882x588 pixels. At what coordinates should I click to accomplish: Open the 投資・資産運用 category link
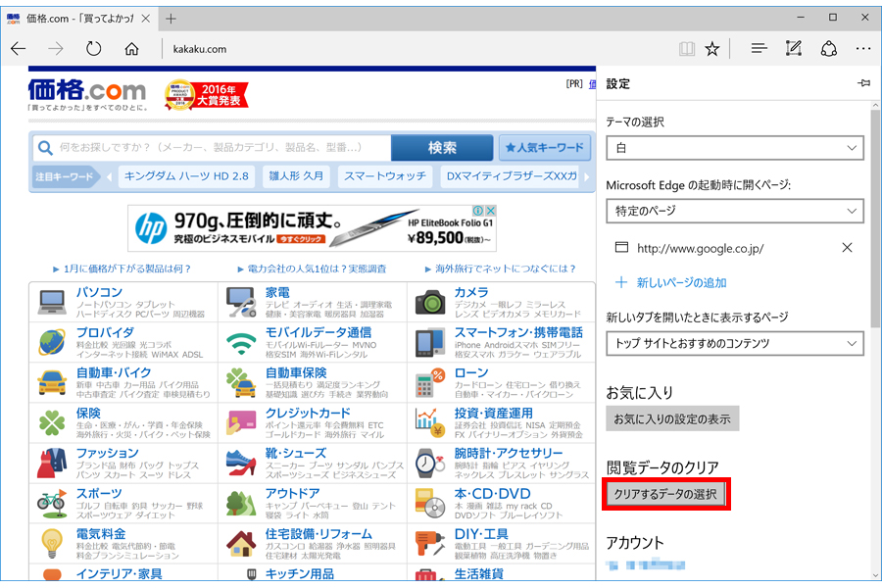493,413
